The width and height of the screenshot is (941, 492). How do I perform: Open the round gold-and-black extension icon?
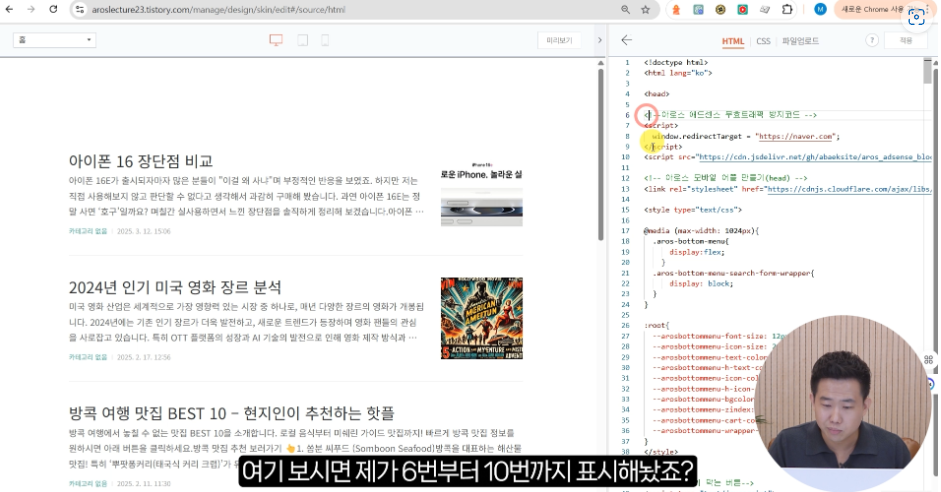720,10
